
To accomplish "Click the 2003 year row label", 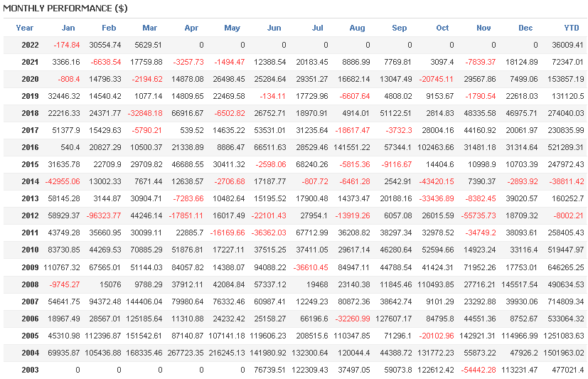I will click(25, 370).
